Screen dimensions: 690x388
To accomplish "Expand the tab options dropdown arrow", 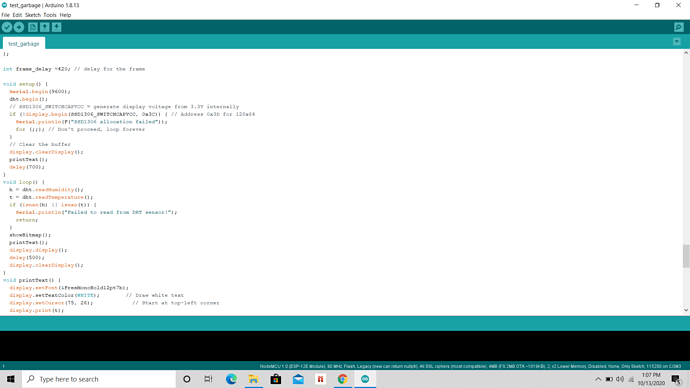I will (677, 42).
